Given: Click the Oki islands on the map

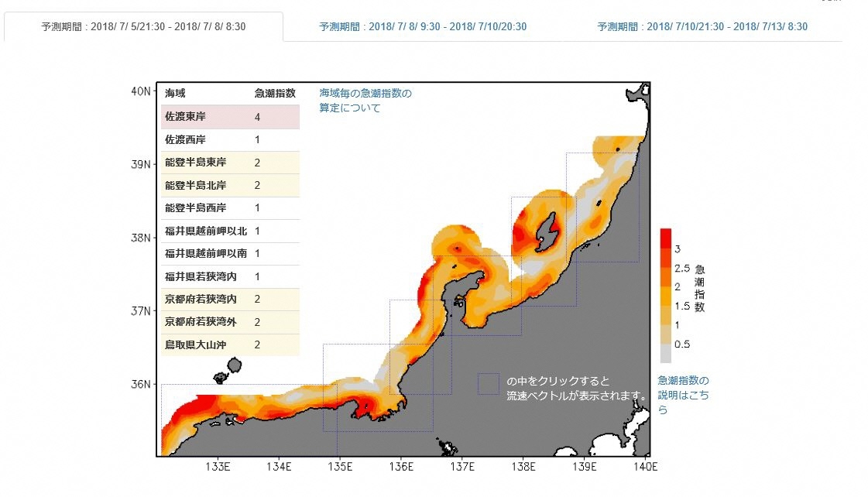Looking at the screenshot, I should tap(228, 372).
